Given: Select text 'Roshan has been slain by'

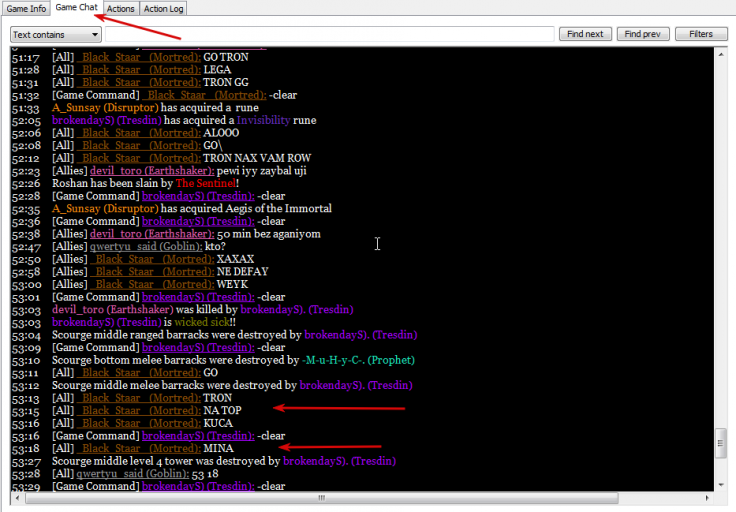Looking at the screenshot, I should click(x=113, y=183).
